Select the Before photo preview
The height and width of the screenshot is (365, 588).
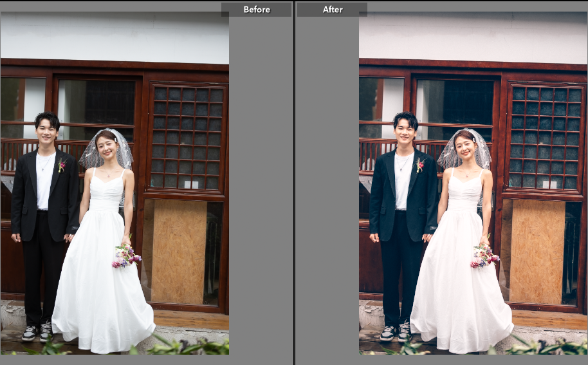(115, 183)
